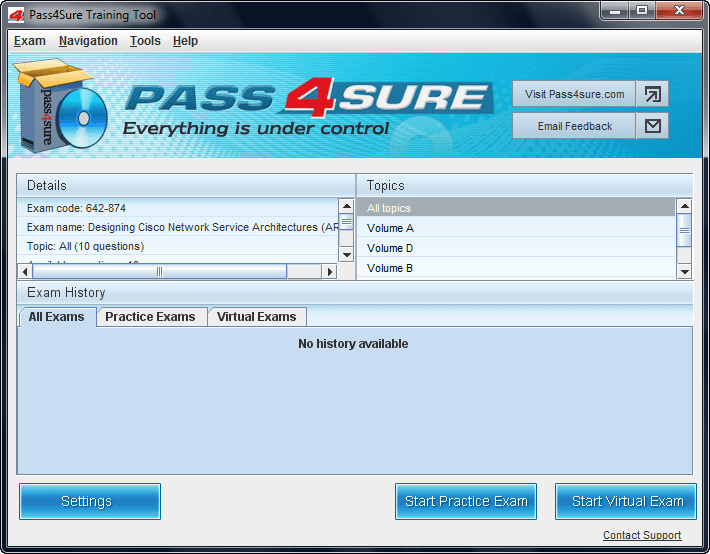The height and width of the screenshot is (554, 710).
Task: Open the Help menu
Action: click(185, 41)
